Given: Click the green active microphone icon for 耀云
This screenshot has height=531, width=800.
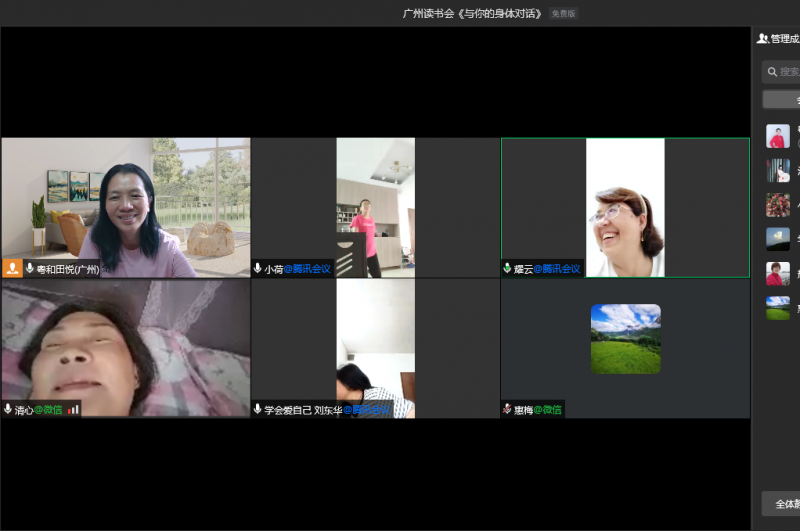Looking at the screenshot, I should pos(508,268).
